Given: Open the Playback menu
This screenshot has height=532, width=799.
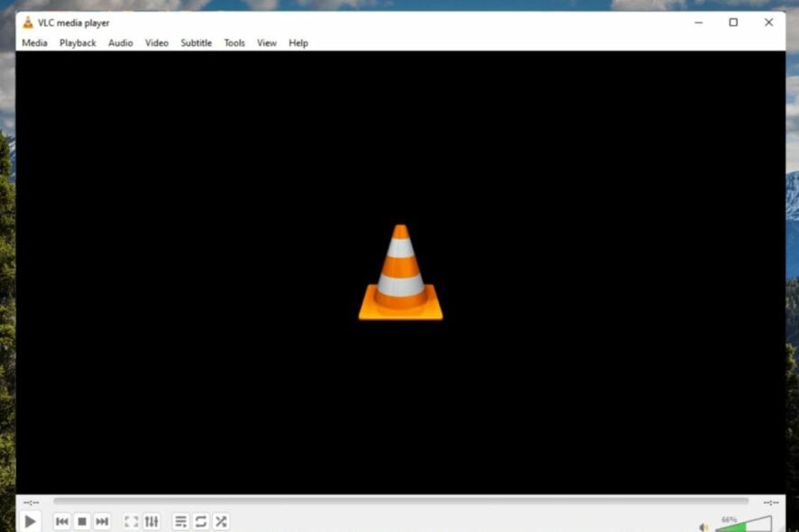Looking at the screenshot, I should point(78,42).
